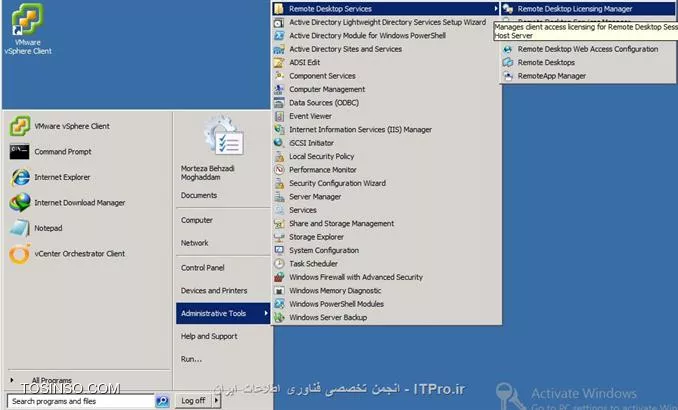
Task: Open Control Panel
Action: [202, 268]
